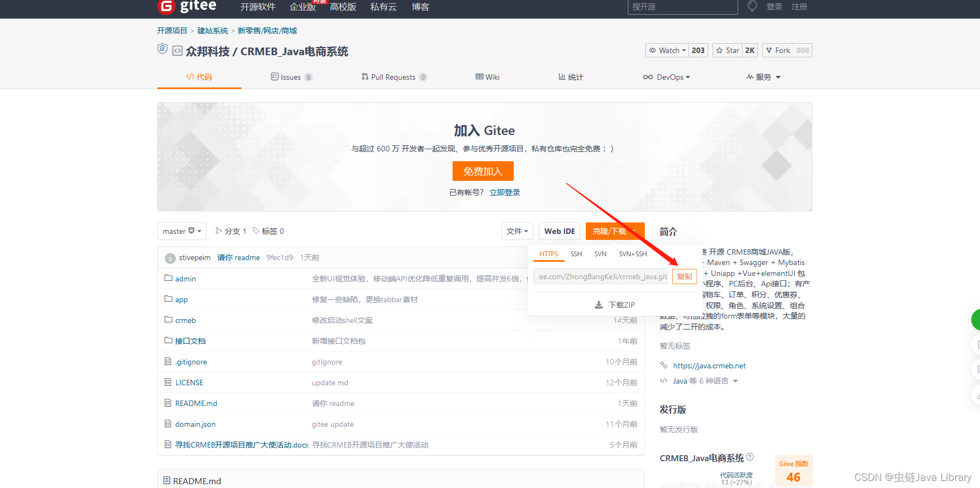Open the Pull Requests tab
The image size is (980, 488).
point(394,77)
